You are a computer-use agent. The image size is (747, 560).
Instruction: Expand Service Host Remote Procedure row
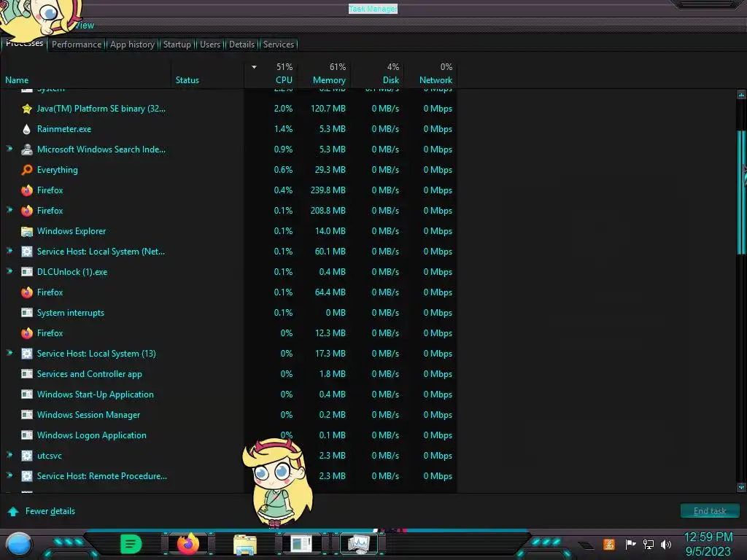pos(9,475)
